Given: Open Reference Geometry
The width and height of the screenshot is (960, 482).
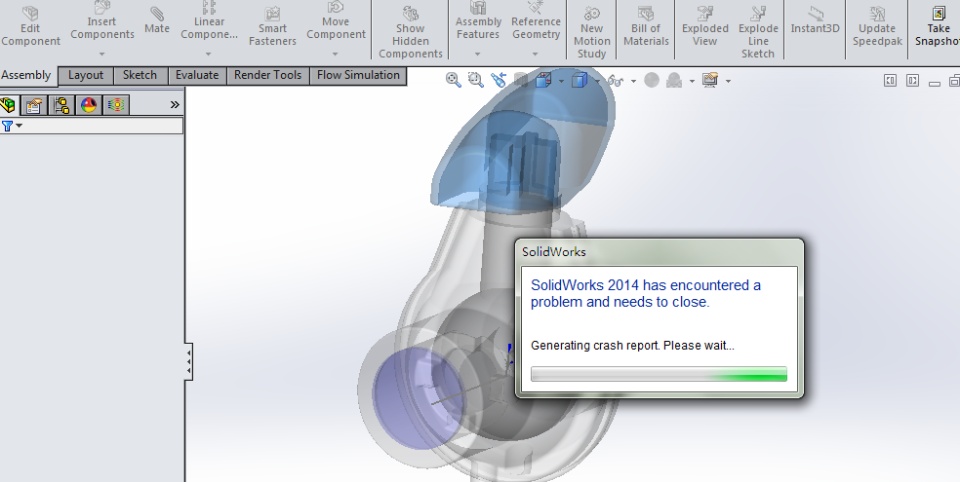Looking at the screenshot, I should (x=536, y=22).
